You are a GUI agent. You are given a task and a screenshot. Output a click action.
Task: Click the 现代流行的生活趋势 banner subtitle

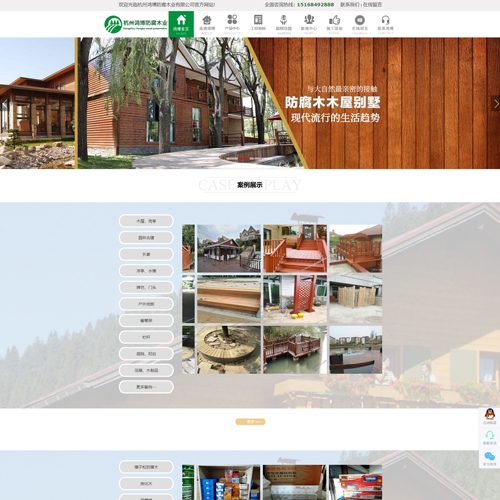(335, 118)
